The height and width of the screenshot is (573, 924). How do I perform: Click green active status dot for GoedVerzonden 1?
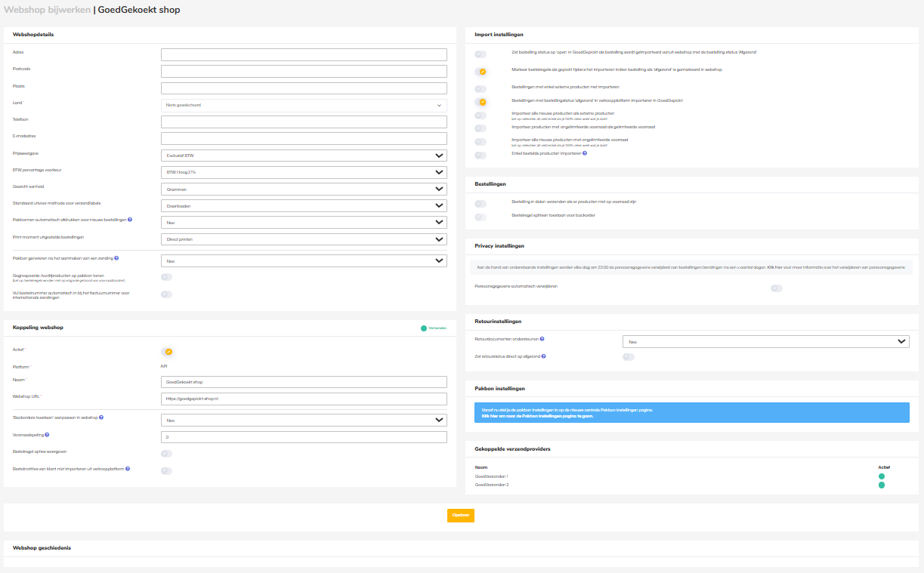(881, 476)
